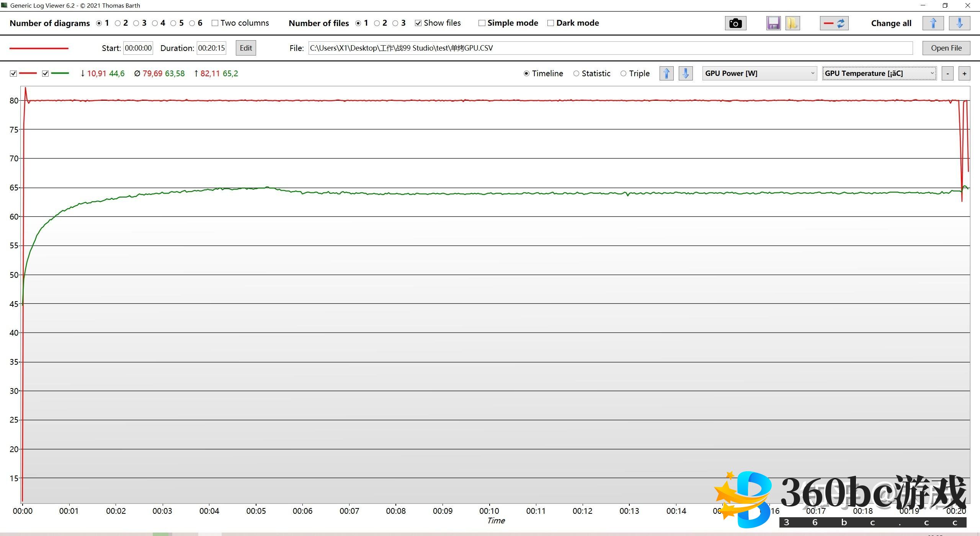The height and width of the screenshot is (536, 980).
Task: Click blue down arrow beside GPU Power dropdown
Action: click(x=685, y=73)
